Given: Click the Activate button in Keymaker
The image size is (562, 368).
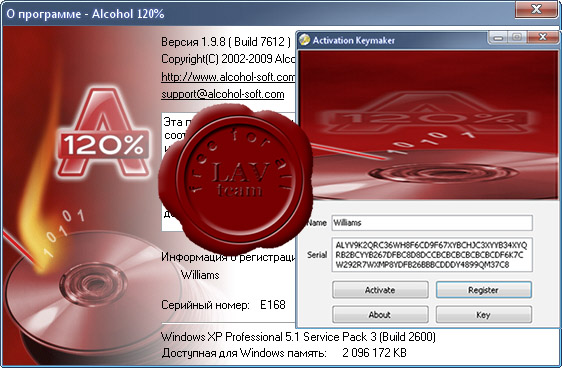Looking at the screenshot, I should tap(380, 290).
